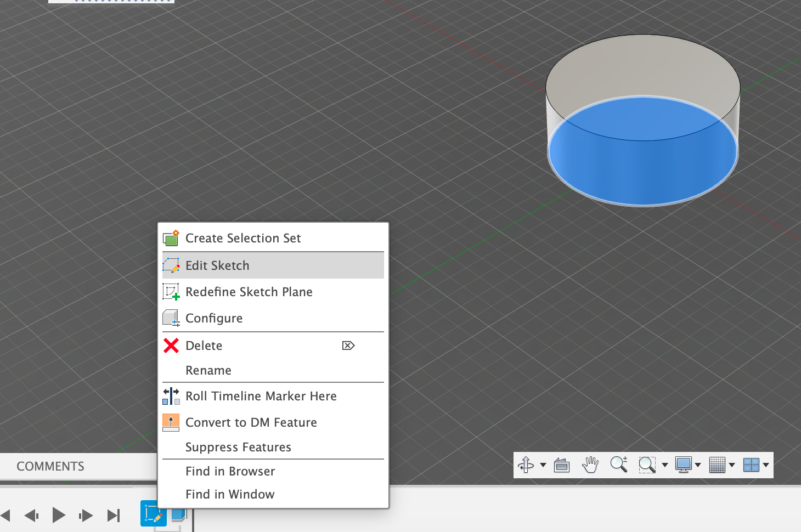
Task: Select the sketch feature in the timeline
Action: tap(153, 514)
